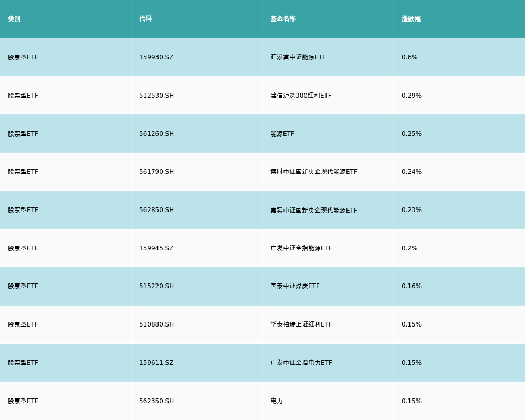The height and width of the screenshot is (420, 525).
Task: Click 股票型ETF in the 561260.SH row
Action: point(23,134)
